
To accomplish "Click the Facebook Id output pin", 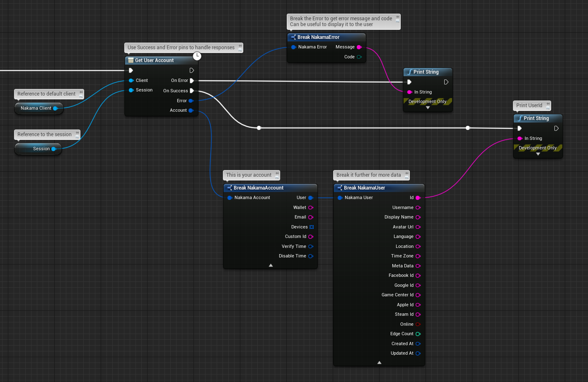I will tap(418, 276).
